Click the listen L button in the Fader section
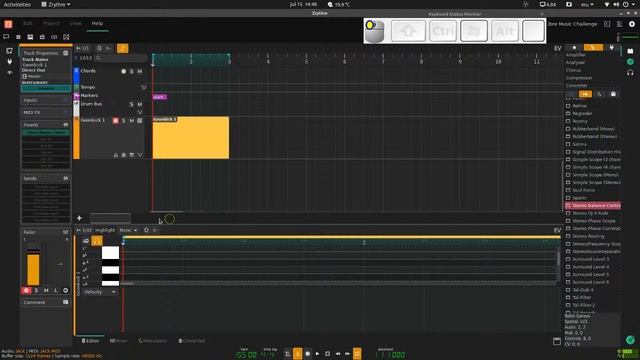640x360 pixels. click(56, 291)
